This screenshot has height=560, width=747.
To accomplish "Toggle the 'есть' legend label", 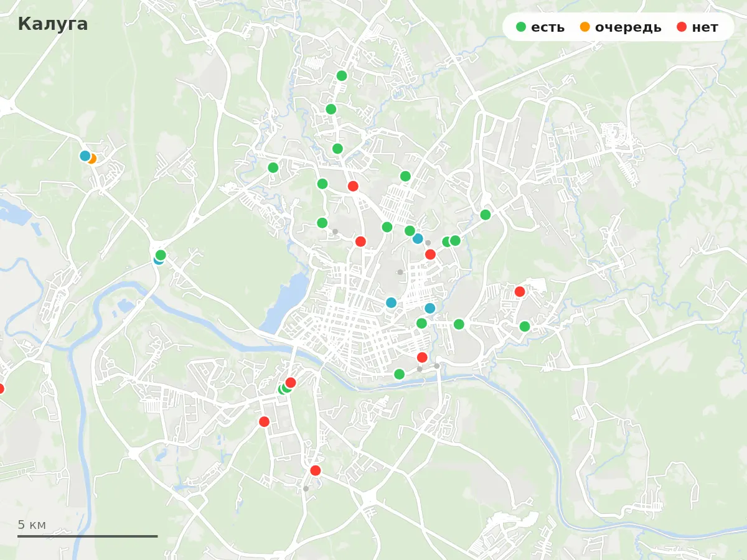I will [x=548, y=27].
